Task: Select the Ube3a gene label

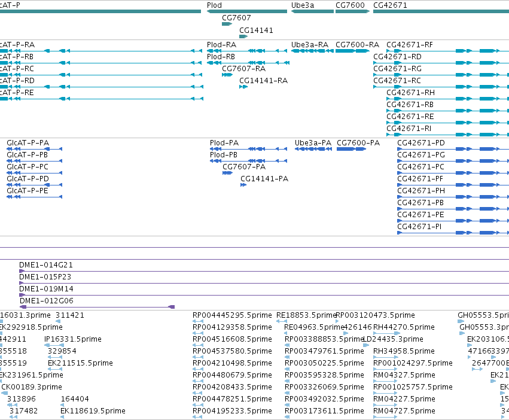Action: [303, 5]
